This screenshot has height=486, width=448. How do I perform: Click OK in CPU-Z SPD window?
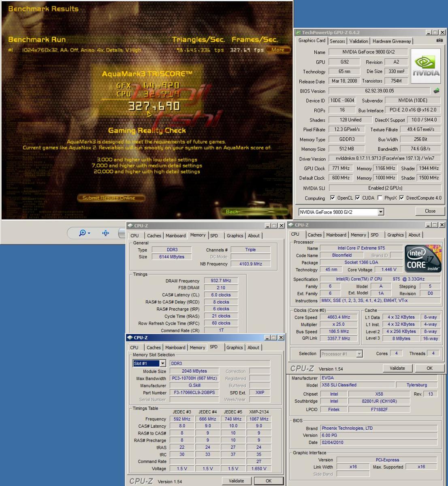269,481
